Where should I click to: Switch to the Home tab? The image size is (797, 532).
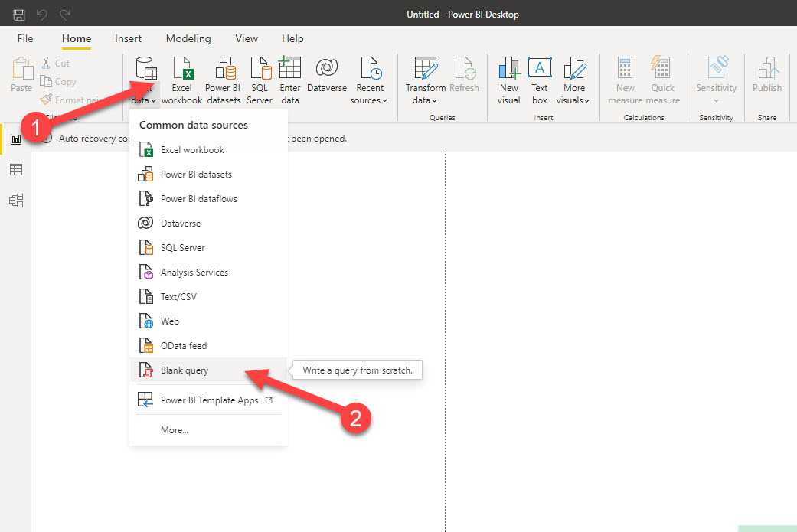pos(77,38)
